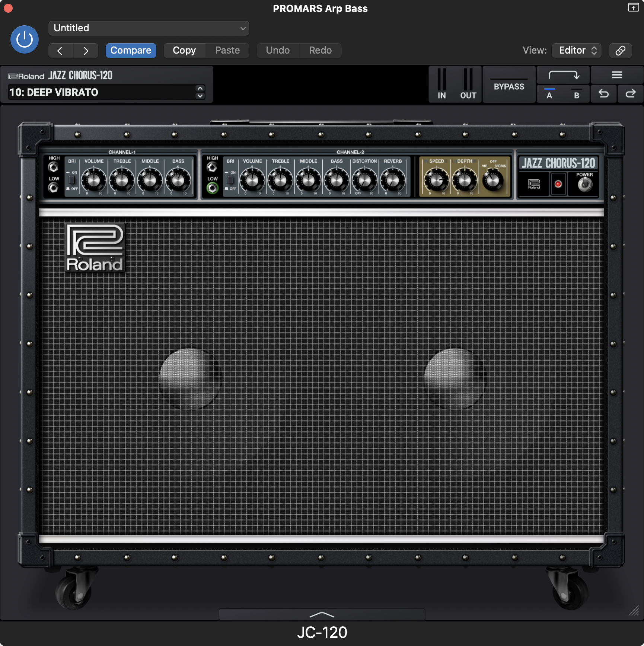Select the B patch slot

click(577, 94)
